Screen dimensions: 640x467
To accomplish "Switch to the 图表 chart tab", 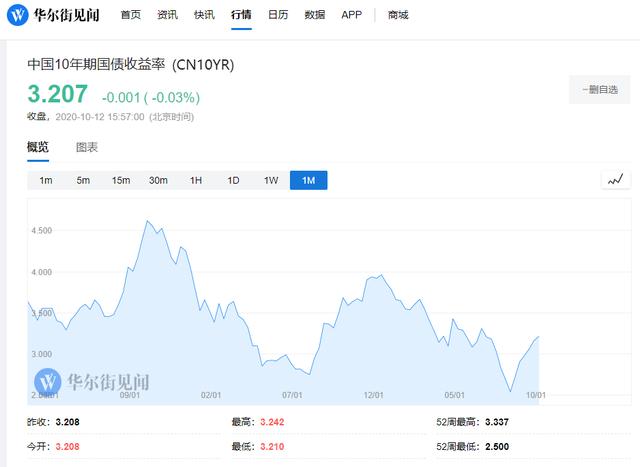I will pyautogui.click(x=87, y=147).
